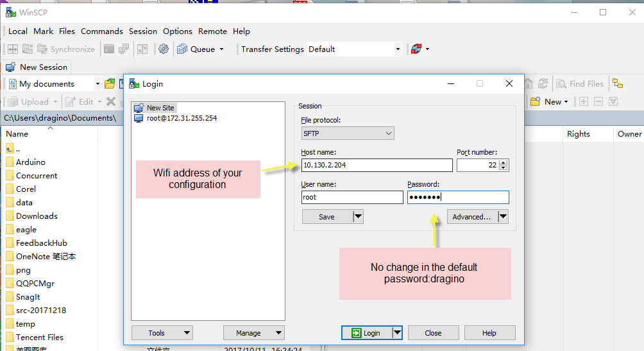Open the Transfer Settings Default combo box

click(x=355, y=49)
